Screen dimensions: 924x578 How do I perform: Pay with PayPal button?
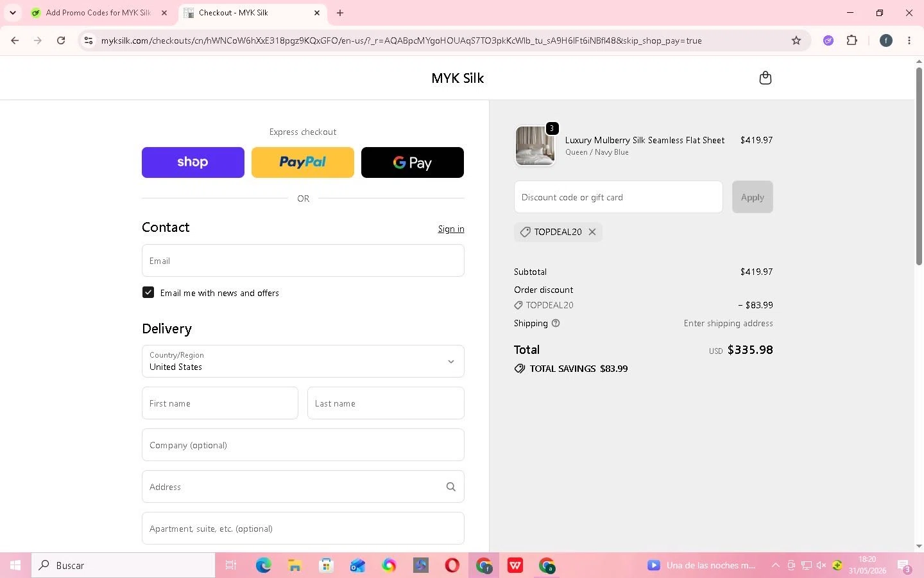303,162
